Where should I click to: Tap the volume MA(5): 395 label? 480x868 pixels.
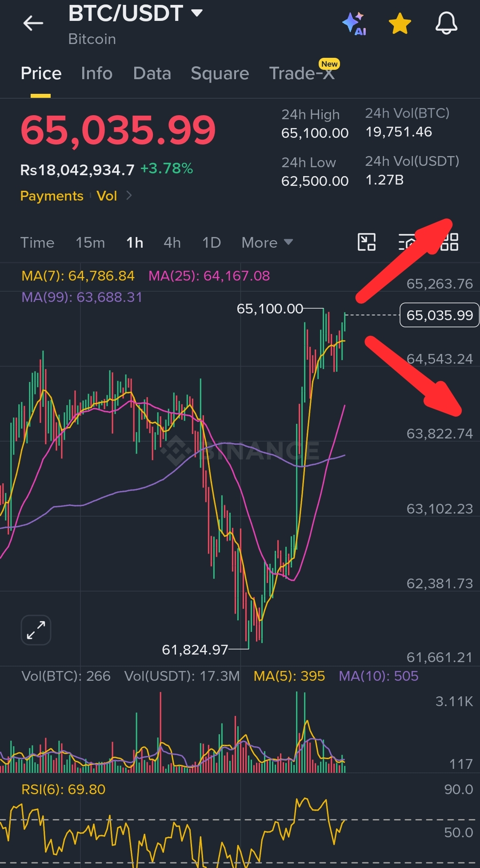[x=289, y=676]
